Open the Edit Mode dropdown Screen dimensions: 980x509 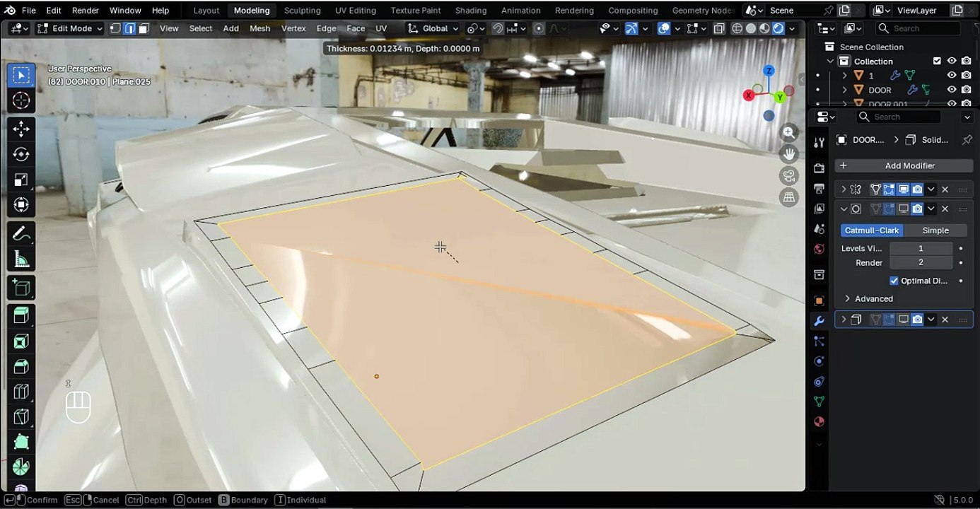[69, 28]
